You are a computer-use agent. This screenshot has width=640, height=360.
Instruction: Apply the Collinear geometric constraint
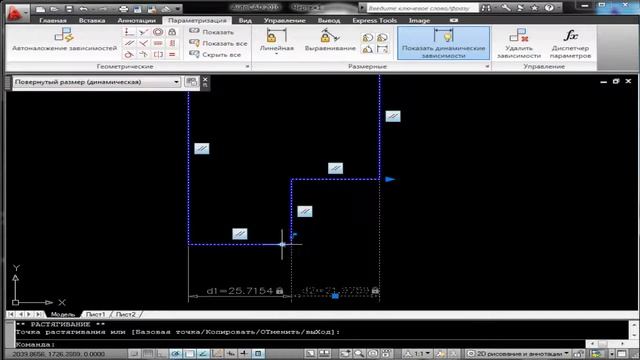coord(143,32)
